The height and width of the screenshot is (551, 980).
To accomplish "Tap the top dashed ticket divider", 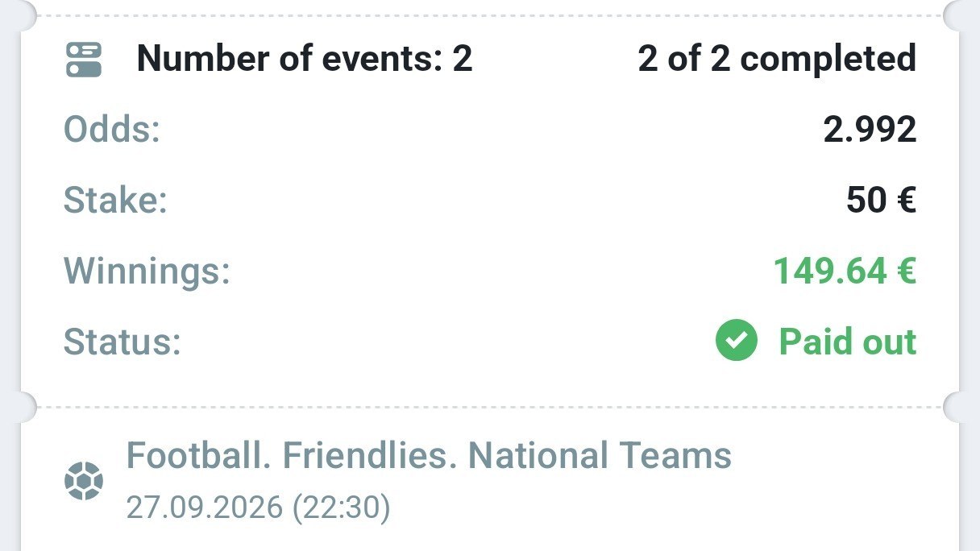I will point(490,15).
